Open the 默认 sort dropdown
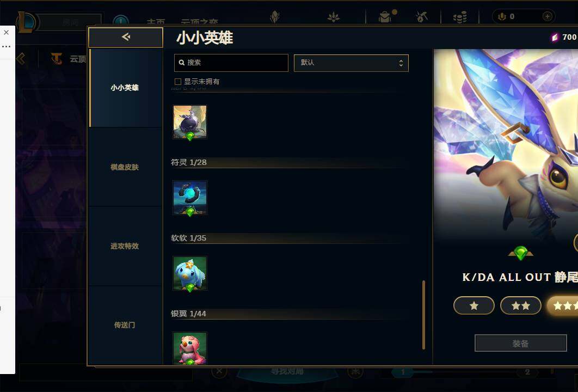 tap(351, 63)
